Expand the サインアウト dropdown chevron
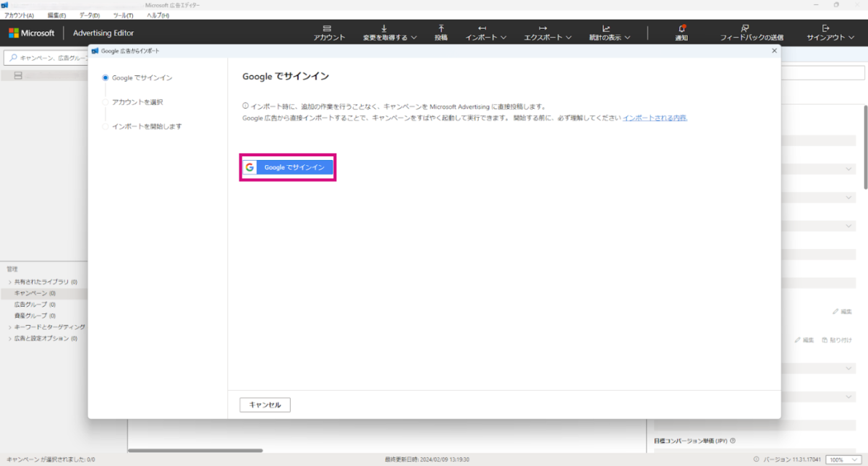The height and width of the screenshot is (466, 868). [851, 38]
